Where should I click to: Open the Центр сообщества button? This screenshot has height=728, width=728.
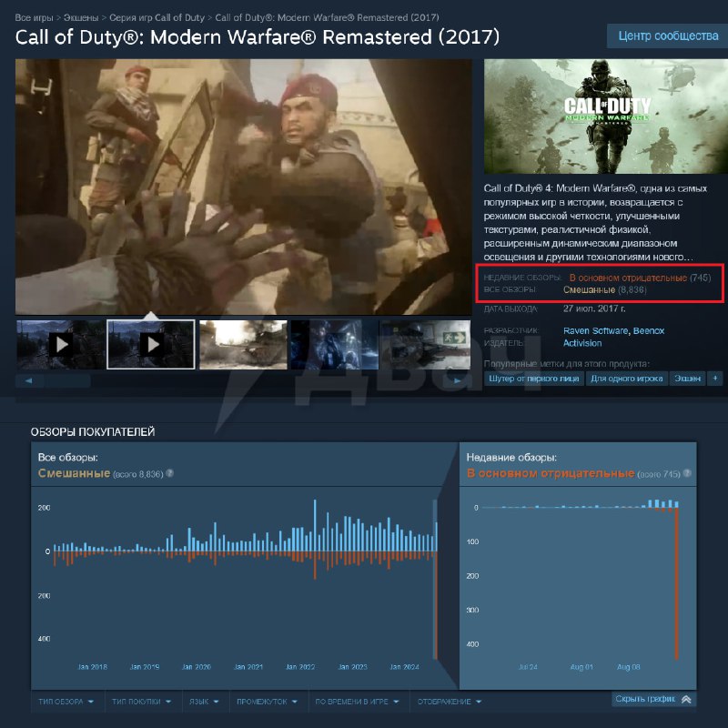[668, 36]
